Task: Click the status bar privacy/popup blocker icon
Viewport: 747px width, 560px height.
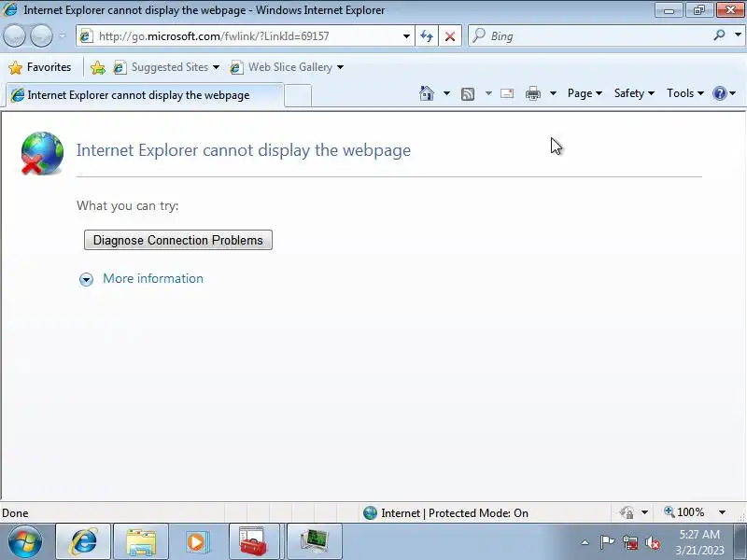Action: point(627,512)
